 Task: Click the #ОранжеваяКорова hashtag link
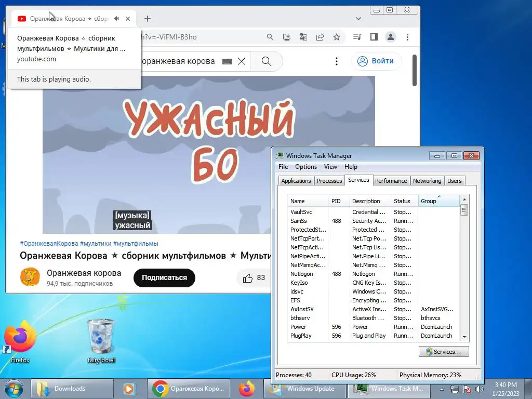tap(49, 244)
